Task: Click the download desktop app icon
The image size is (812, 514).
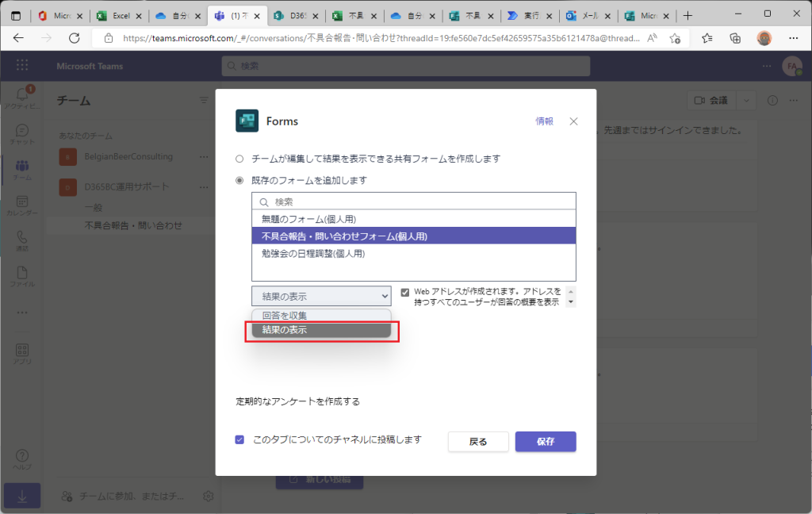Action: [21, 496]
